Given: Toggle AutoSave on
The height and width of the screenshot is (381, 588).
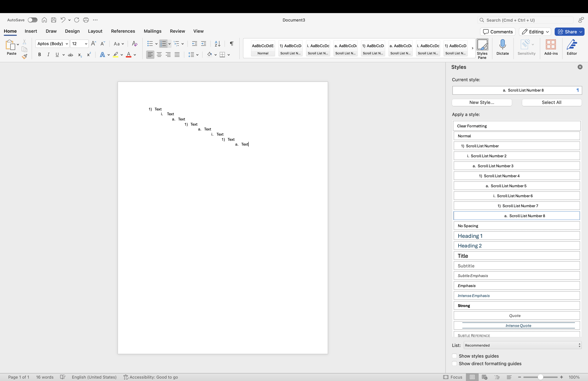Looking at the screenshot, I should 32,20.
